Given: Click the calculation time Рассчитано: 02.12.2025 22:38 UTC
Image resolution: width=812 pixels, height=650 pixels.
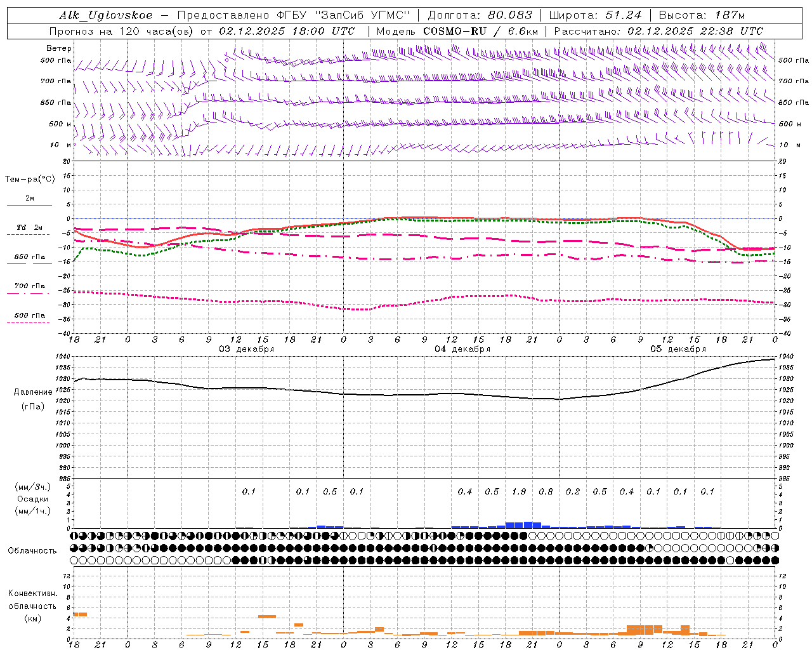Looking at the screenshot, I should 658,31.
